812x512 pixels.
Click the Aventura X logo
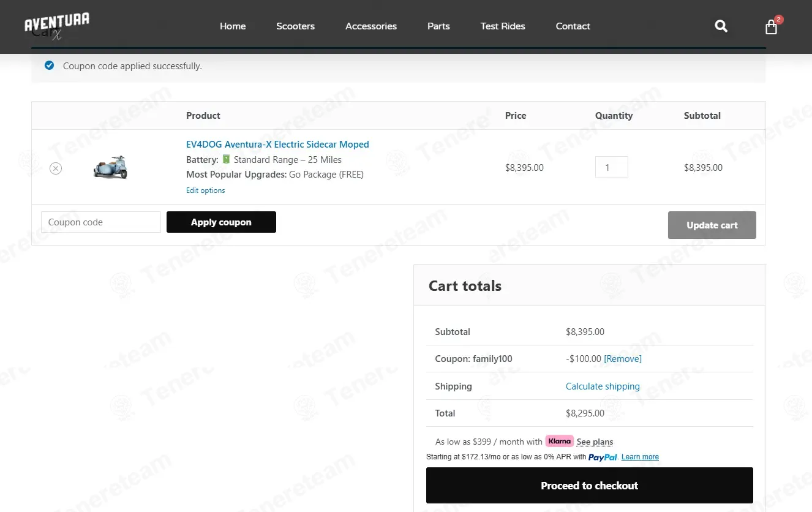tap(57, 26)
